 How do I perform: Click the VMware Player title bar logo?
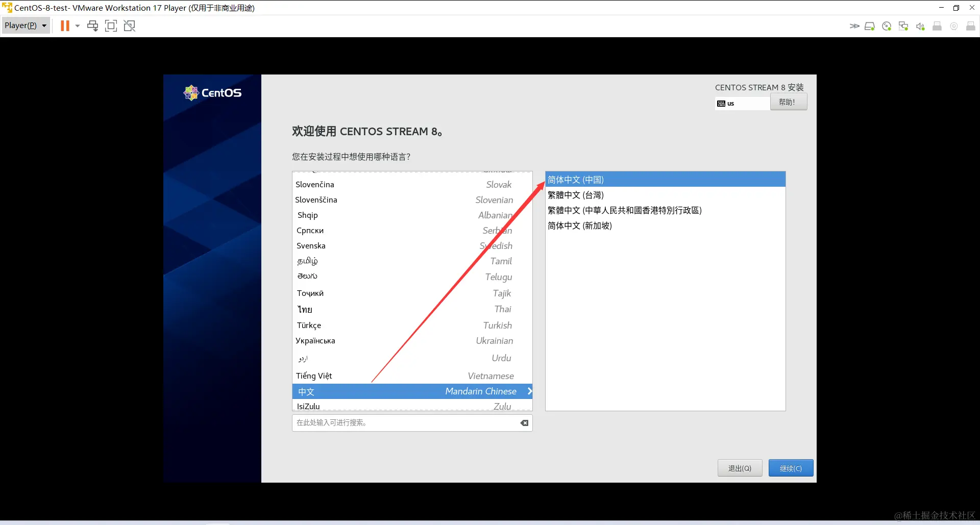coord(7,8)
